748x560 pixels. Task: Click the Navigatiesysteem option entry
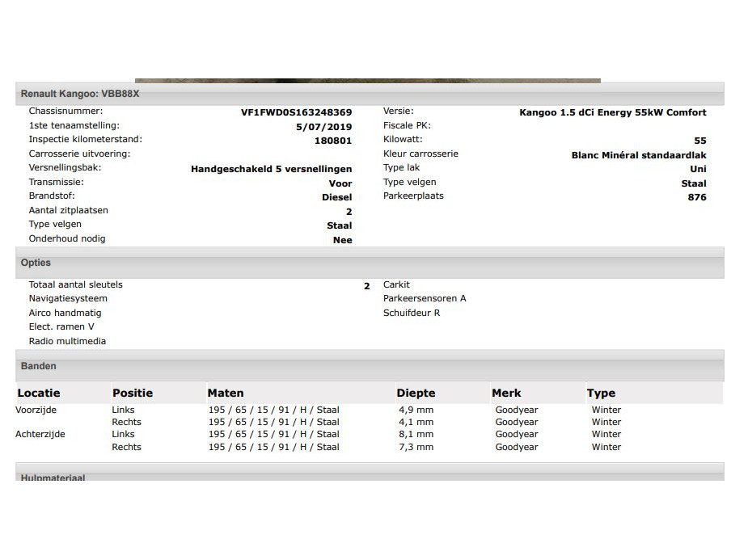click(x=68, y=299)
